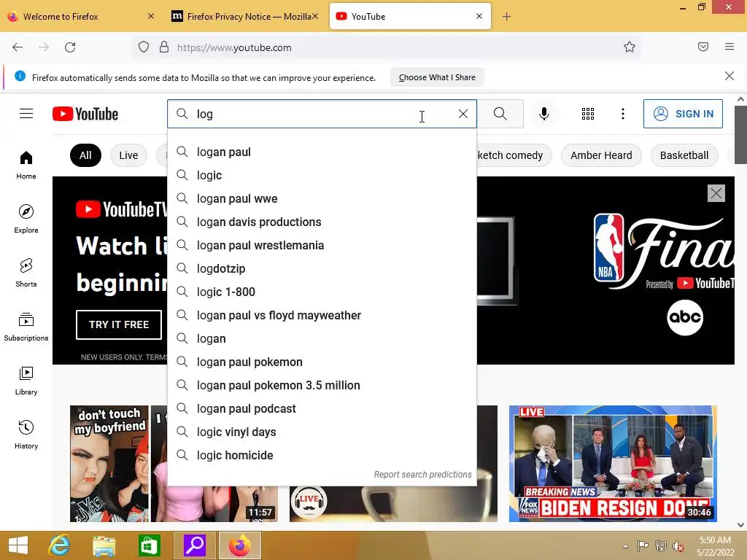Screen dimensions: 747x560
Task: Choose the plain "logan" suggestion
Action: [x=322, y=338]
